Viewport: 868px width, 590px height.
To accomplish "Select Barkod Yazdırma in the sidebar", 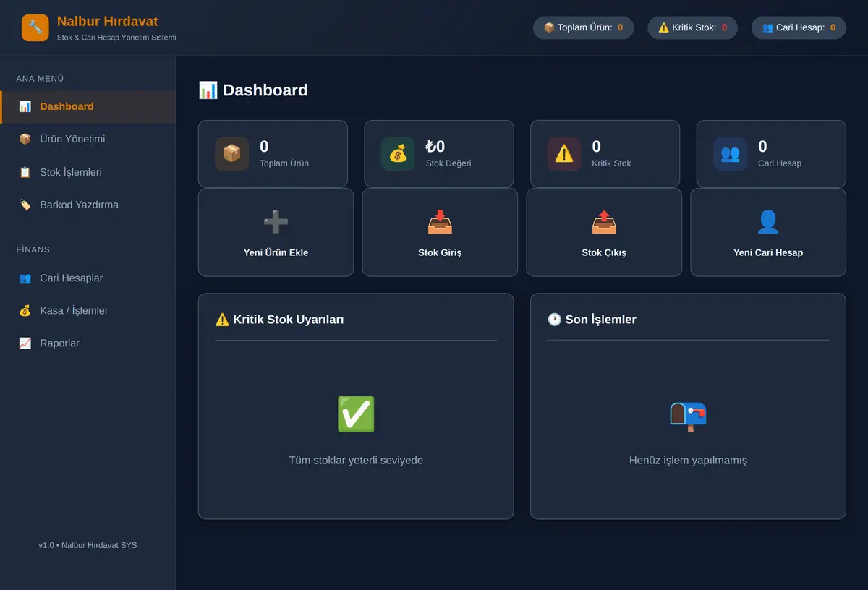I will (x=88, y=205).
